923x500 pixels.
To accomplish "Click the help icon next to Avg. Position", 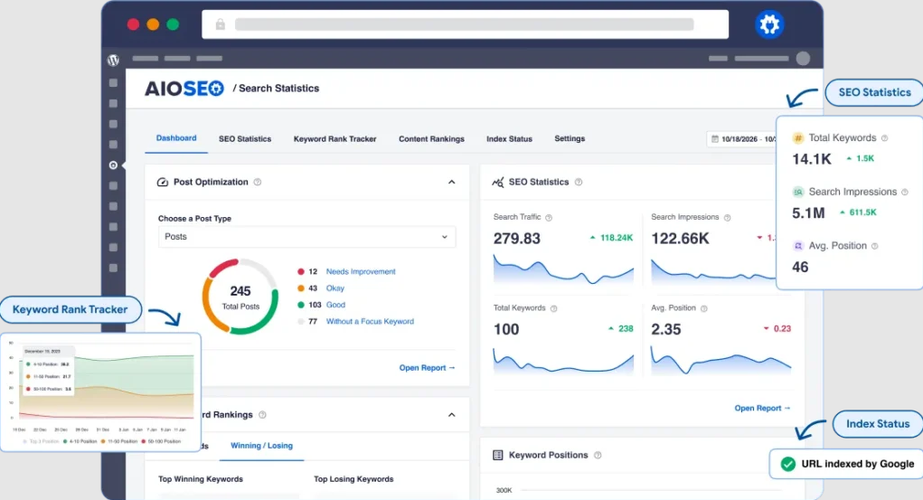I will (706, 309).
